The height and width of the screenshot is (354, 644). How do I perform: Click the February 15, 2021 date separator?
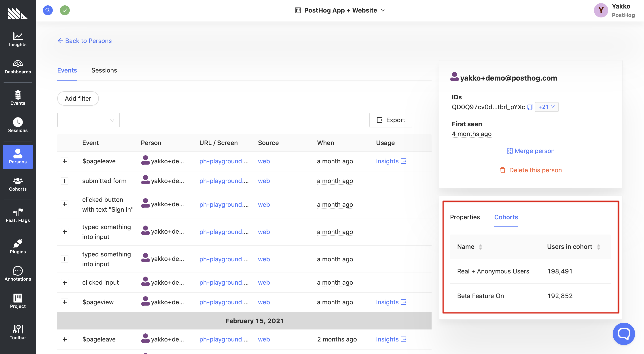click(244, 321)
